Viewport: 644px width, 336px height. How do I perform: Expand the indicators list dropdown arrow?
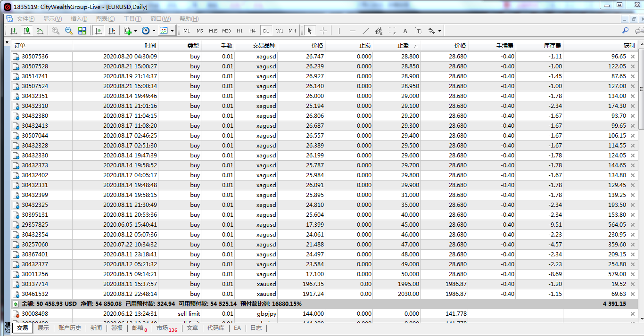(x=135, y=31)
